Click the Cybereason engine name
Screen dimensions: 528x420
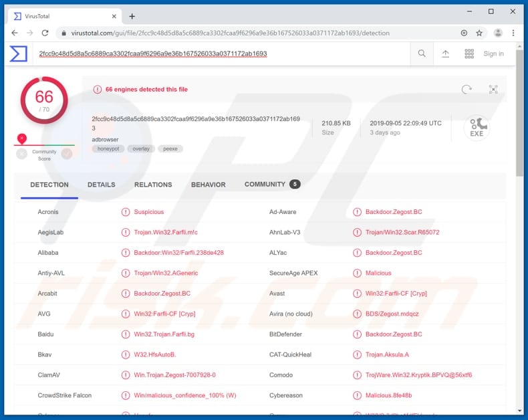click(x=286, y=395)
